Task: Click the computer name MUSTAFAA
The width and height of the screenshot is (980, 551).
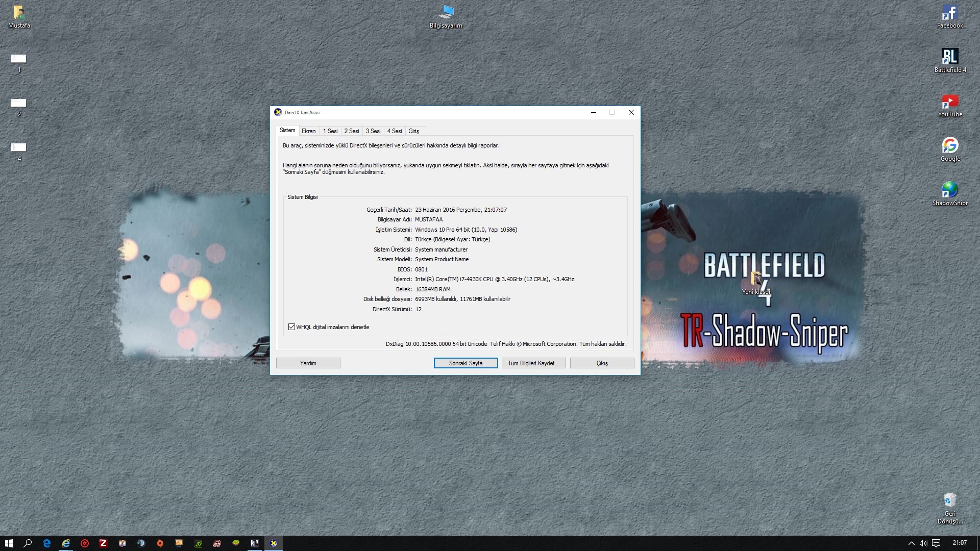Action: pos(429,220)
